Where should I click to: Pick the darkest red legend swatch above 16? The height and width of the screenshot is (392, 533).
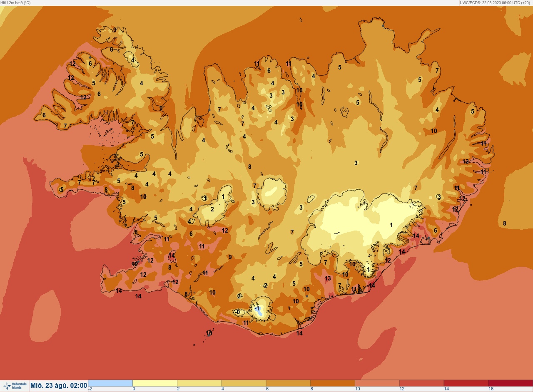(x=510, y=383)
